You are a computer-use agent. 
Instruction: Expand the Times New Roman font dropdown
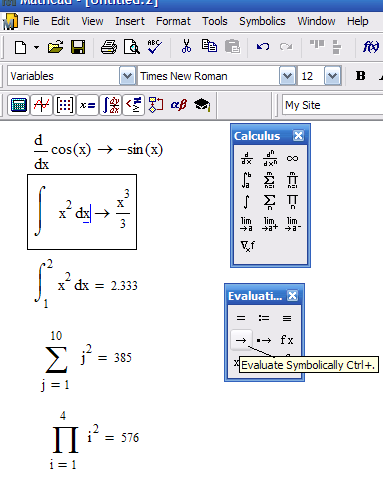(287, 76)
